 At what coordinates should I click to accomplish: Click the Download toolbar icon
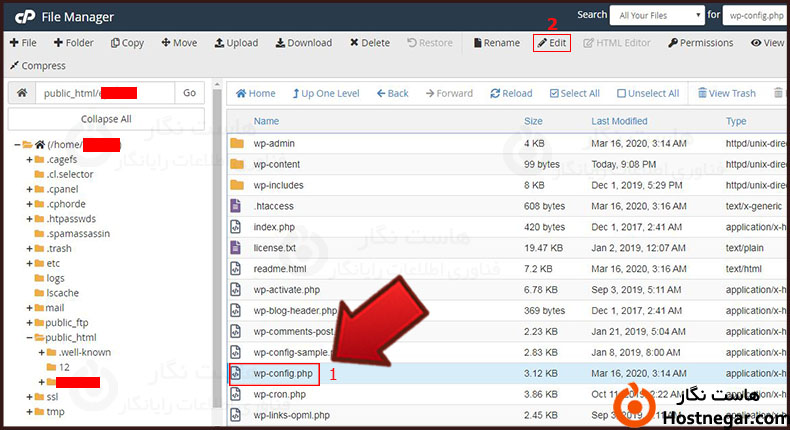click(303, 43)
